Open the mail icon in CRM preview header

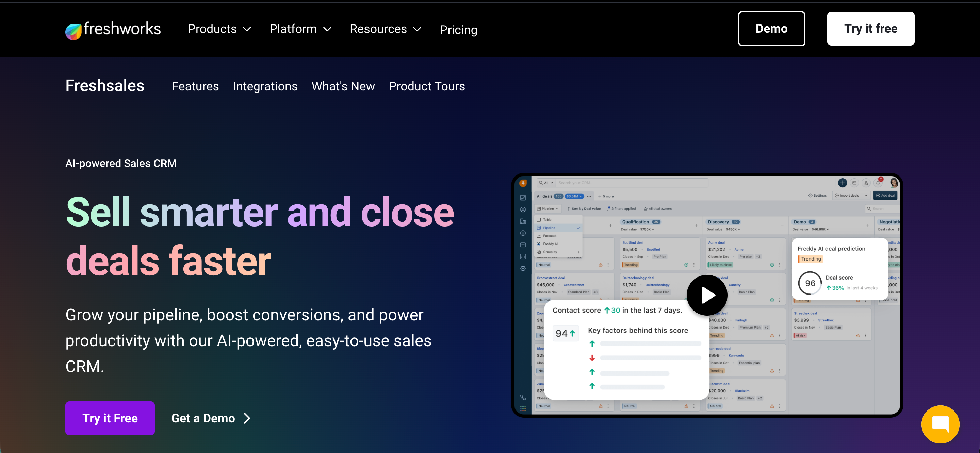(854, 183)
